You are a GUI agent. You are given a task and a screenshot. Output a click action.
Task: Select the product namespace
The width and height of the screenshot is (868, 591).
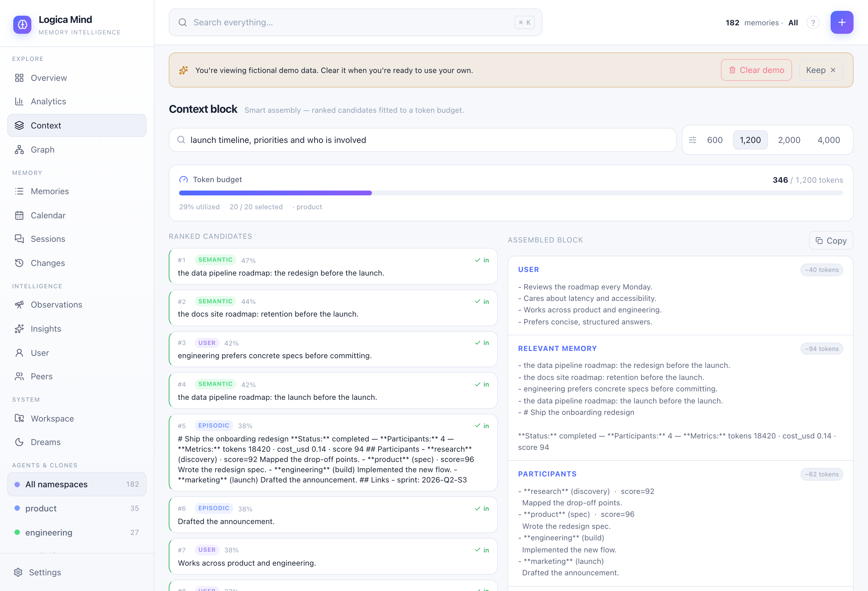tap(77, 508)
